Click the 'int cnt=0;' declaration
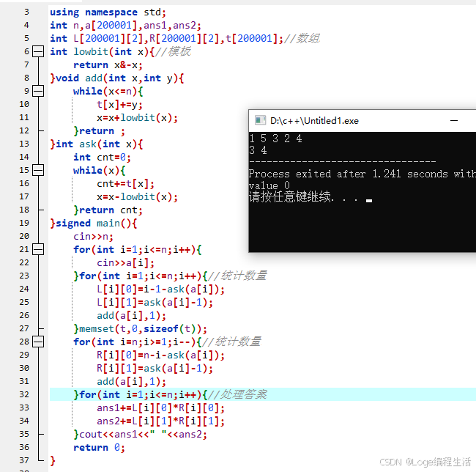The width and height of the screenshot is (476, 472). tap(102, 158)
